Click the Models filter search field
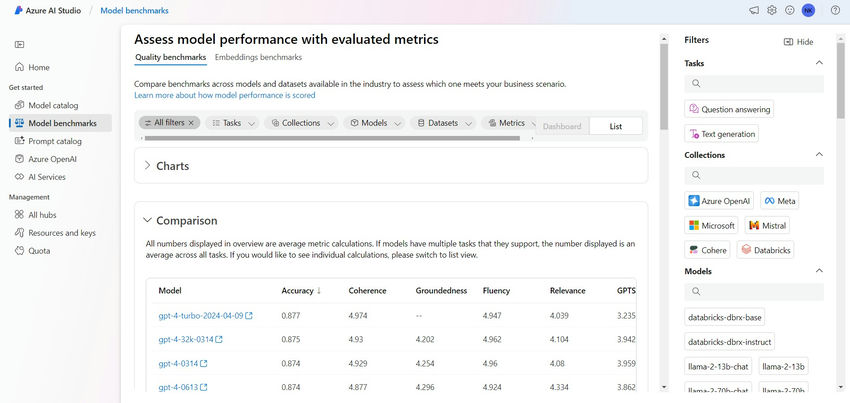The width and height of the screenshot is (850, 403). coord(754,292)
